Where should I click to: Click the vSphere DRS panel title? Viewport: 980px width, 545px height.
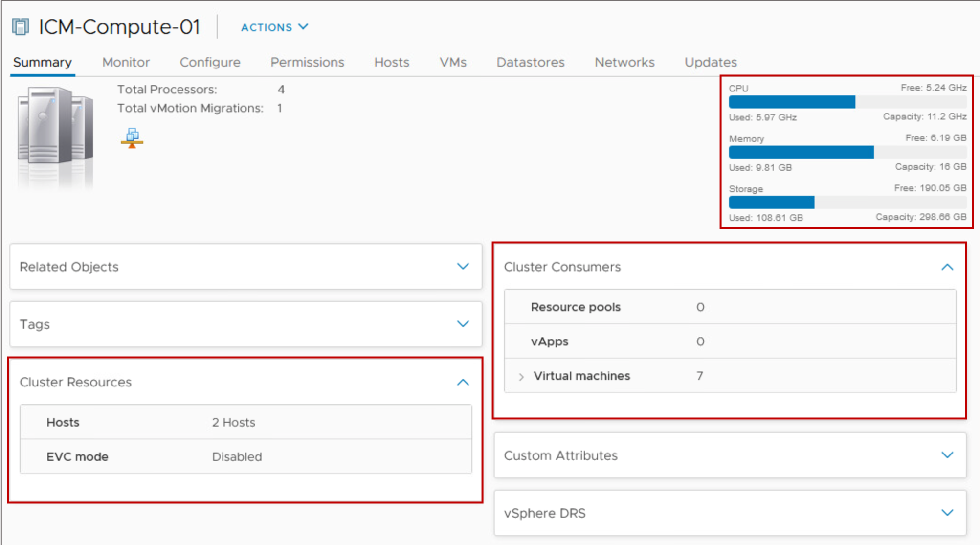544,513
